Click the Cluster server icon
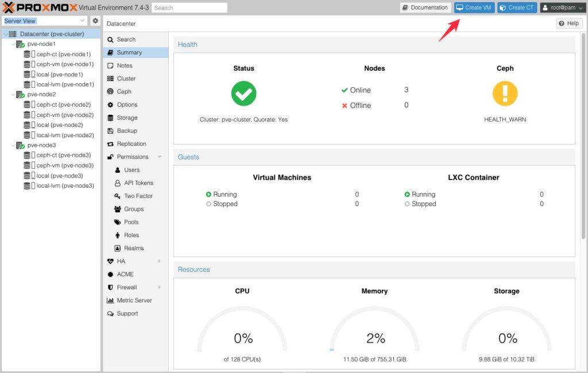588x373 pixels. tap(110, 79)
